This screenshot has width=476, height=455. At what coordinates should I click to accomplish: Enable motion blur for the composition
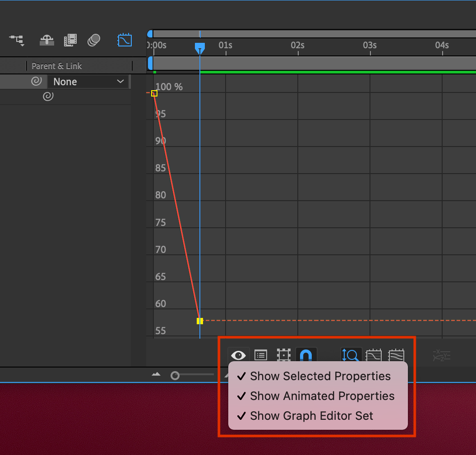(x=94, y=41)
